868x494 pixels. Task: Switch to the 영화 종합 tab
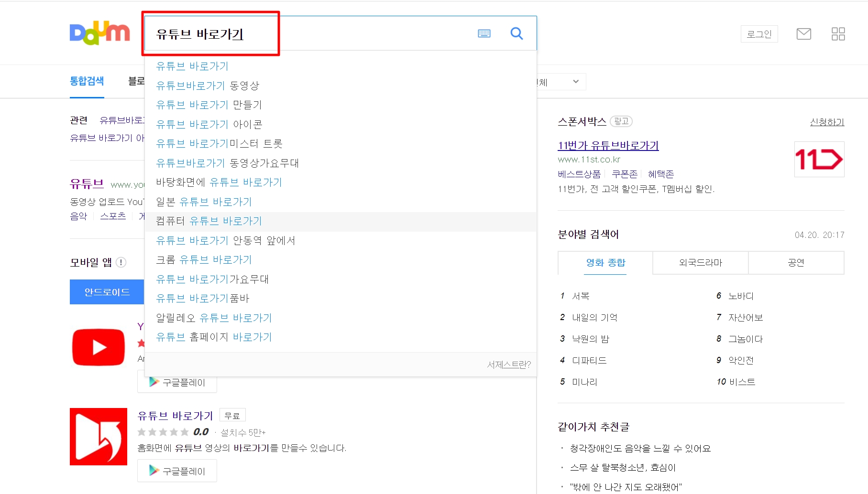(605, 263)
